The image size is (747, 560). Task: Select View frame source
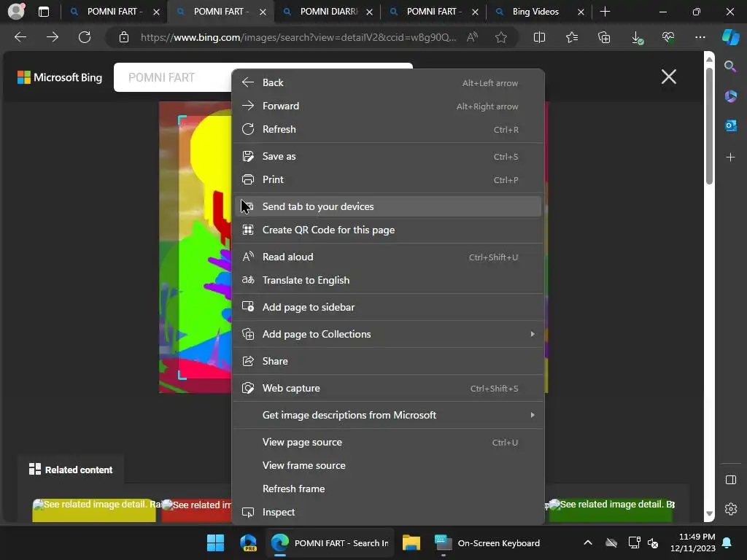point(388,465)
